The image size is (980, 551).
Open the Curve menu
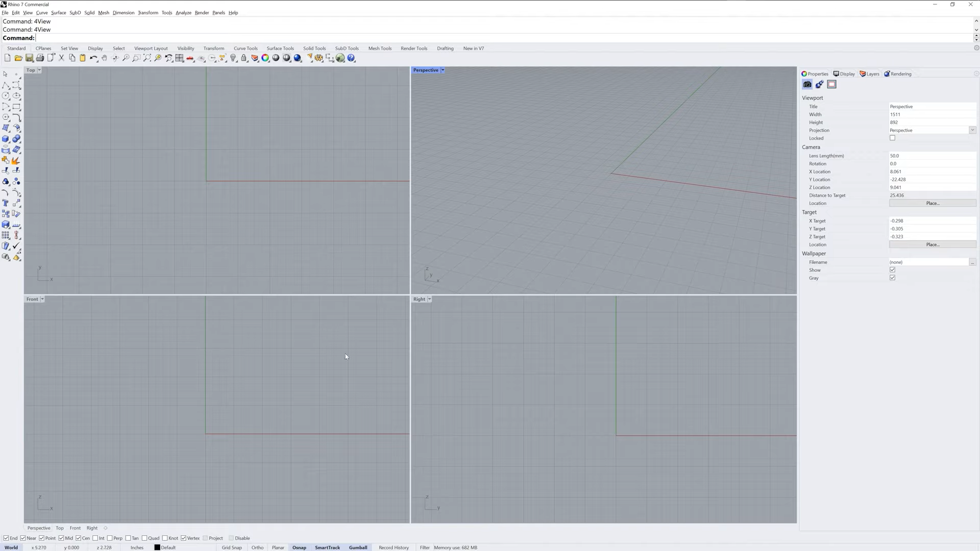[41, 13]
